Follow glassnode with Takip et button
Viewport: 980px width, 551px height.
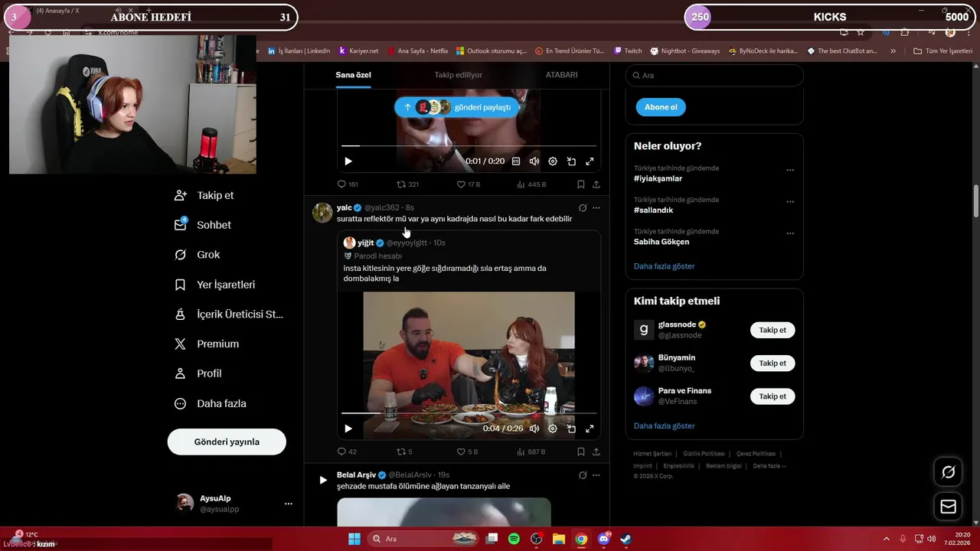pos(773,331)
